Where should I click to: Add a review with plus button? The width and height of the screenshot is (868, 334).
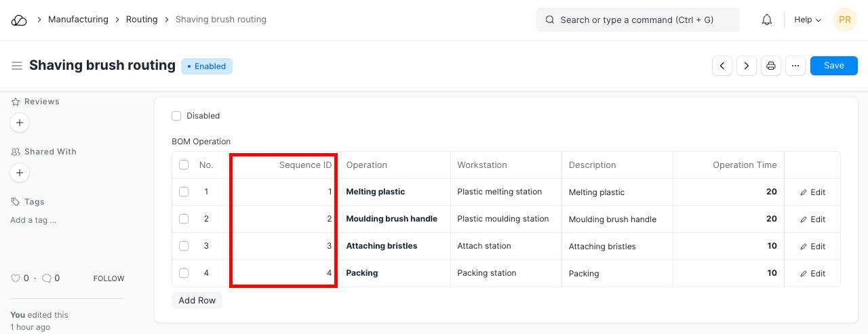(x=20, y=123)
